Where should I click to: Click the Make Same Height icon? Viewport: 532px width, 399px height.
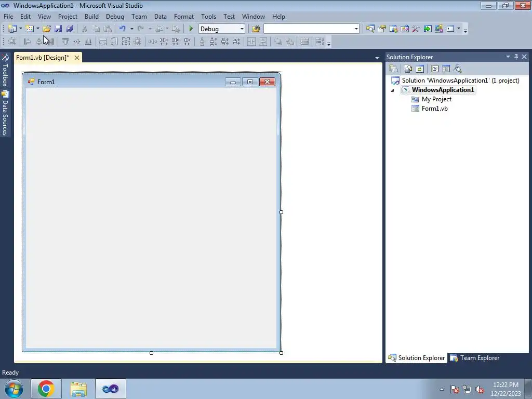[114, 42]
